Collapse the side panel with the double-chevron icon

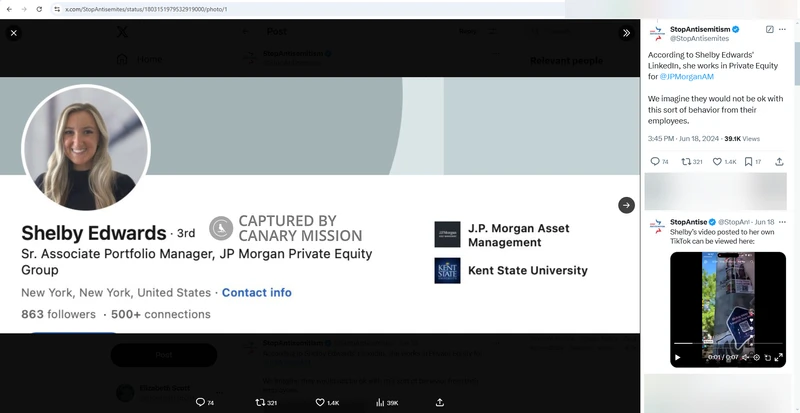pos(626,33)
